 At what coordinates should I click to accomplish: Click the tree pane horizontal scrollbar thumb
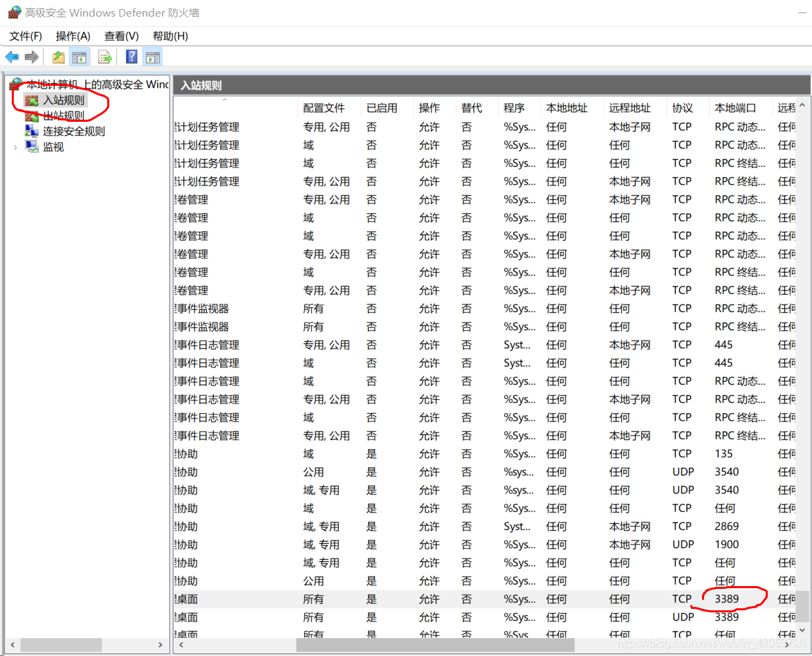(x=61, y=645)
